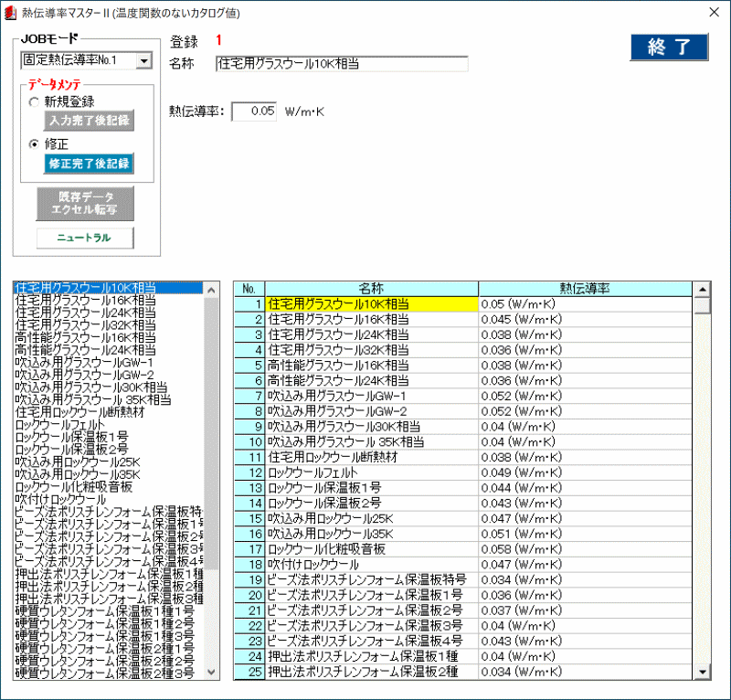
Task: Select the 修正 radio button
Action: (x=35, y=144)
